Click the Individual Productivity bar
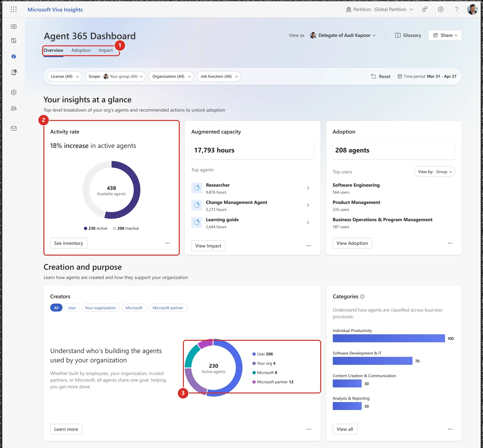 point(389,338)
